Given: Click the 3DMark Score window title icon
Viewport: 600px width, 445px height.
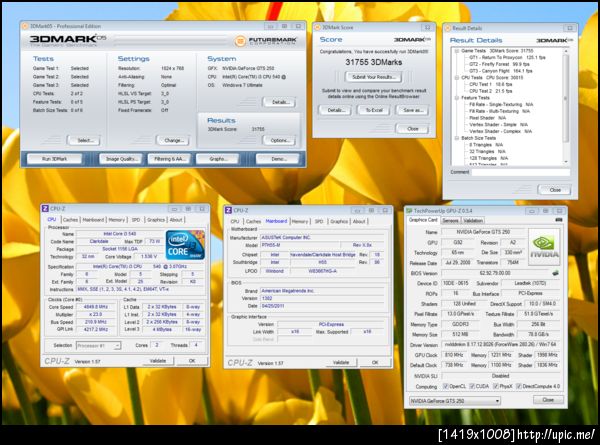Looking at the screenshot, I should (x=317, y=27).
